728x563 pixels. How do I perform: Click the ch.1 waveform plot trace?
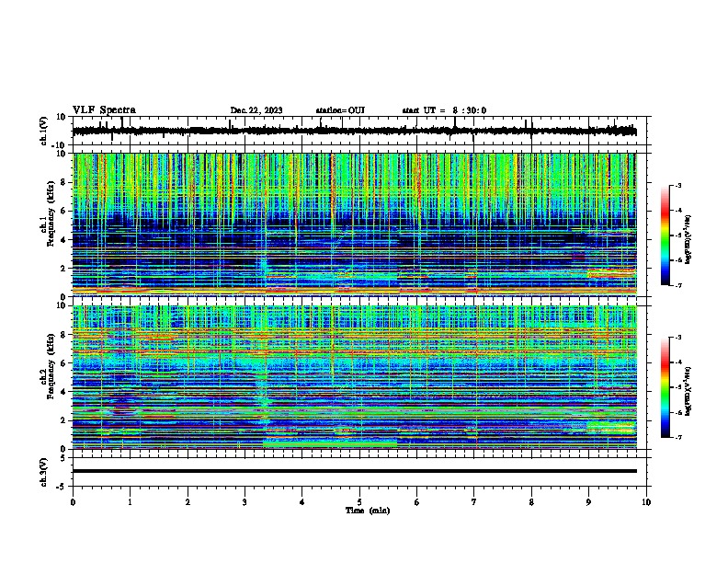[355, 131]
